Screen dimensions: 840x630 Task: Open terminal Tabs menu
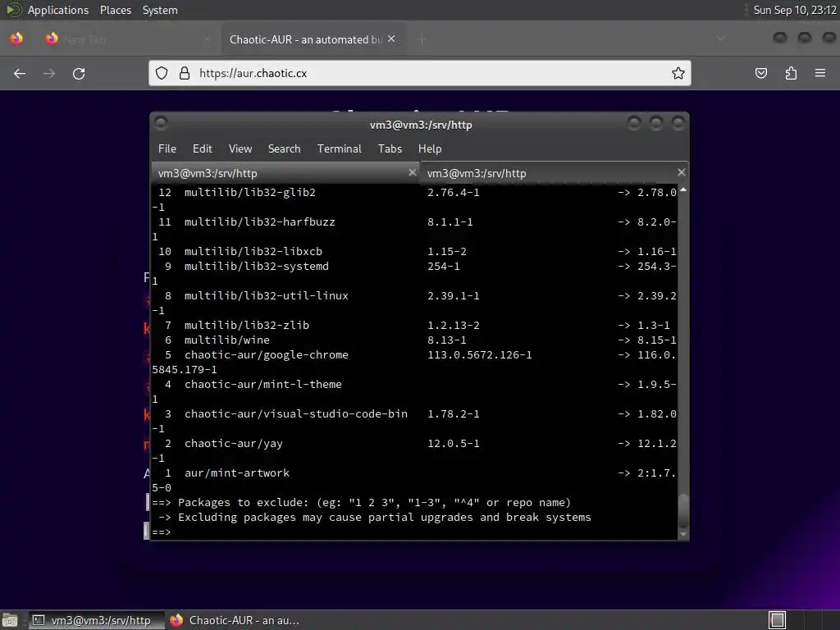390,149
